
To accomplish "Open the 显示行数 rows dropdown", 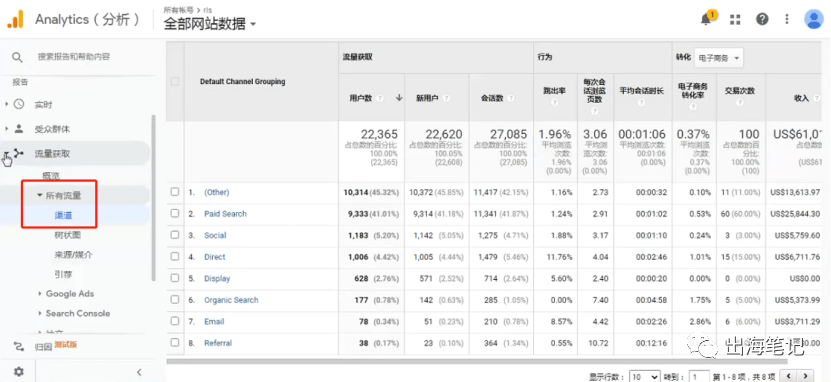I will (644, 377).
